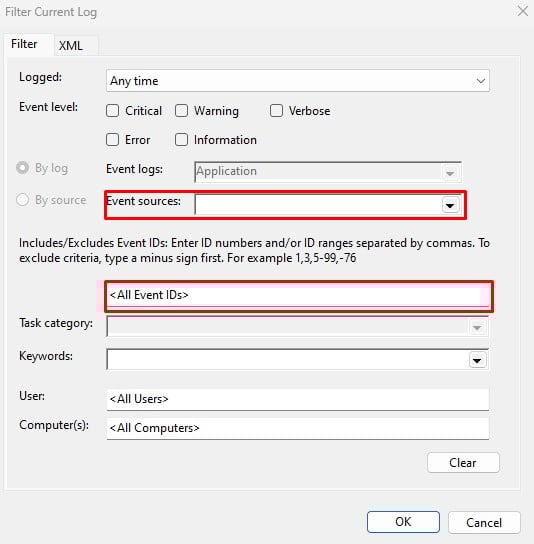Switch to the XML tab
The image size is (534, 544).
coord(71,45)
